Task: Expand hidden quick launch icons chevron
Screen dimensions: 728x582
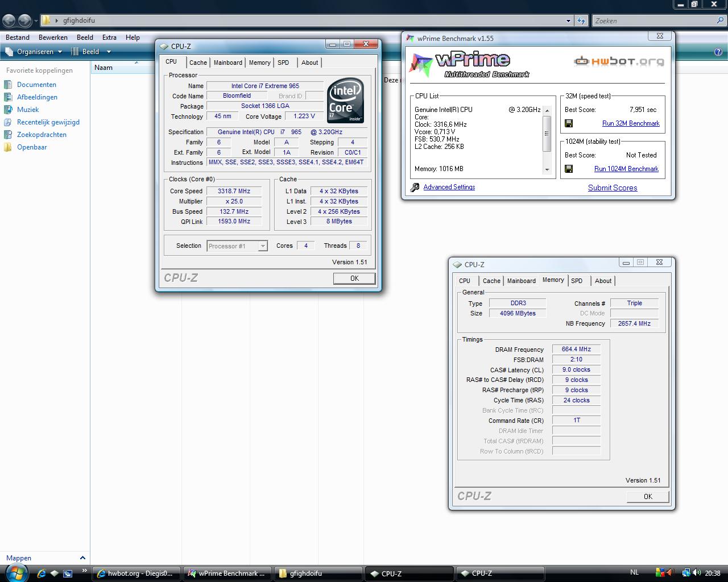Action: click(x=85, y=571)
